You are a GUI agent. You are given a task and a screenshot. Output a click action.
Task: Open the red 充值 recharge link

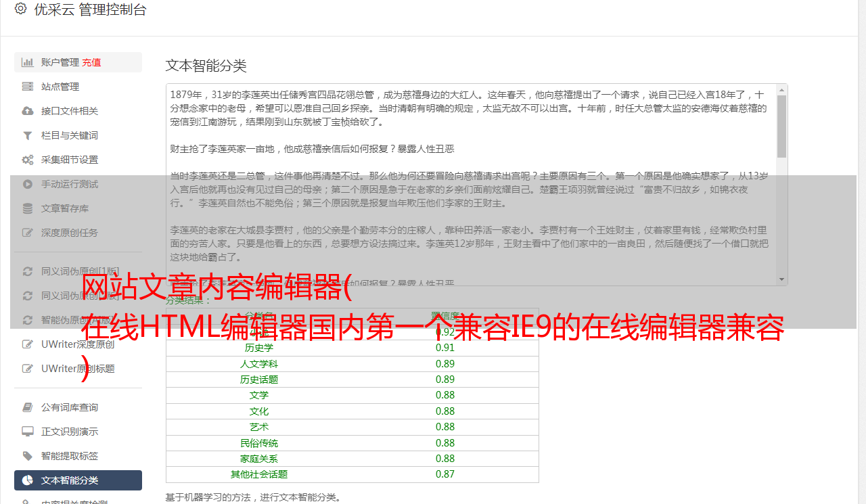[91, 62]
